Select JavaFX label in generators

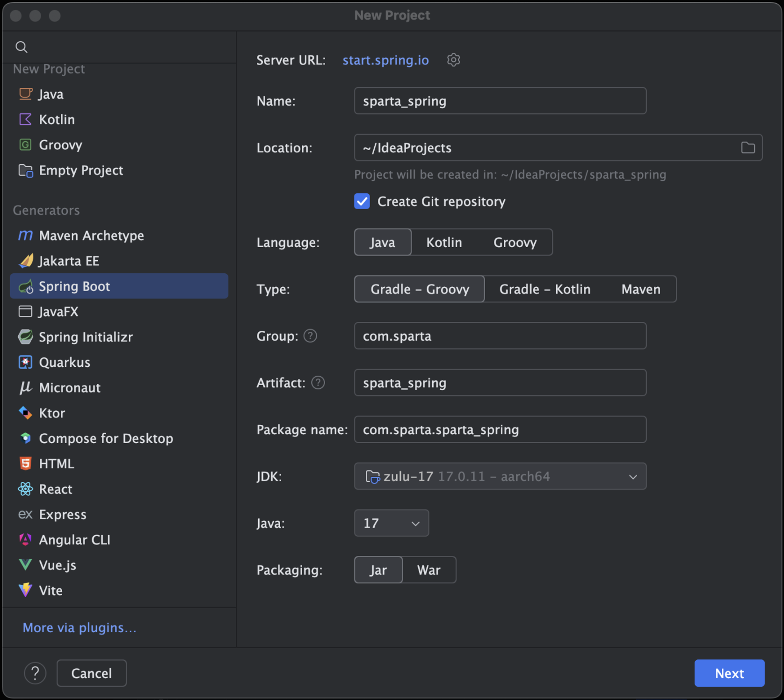(x=58, y=312)
